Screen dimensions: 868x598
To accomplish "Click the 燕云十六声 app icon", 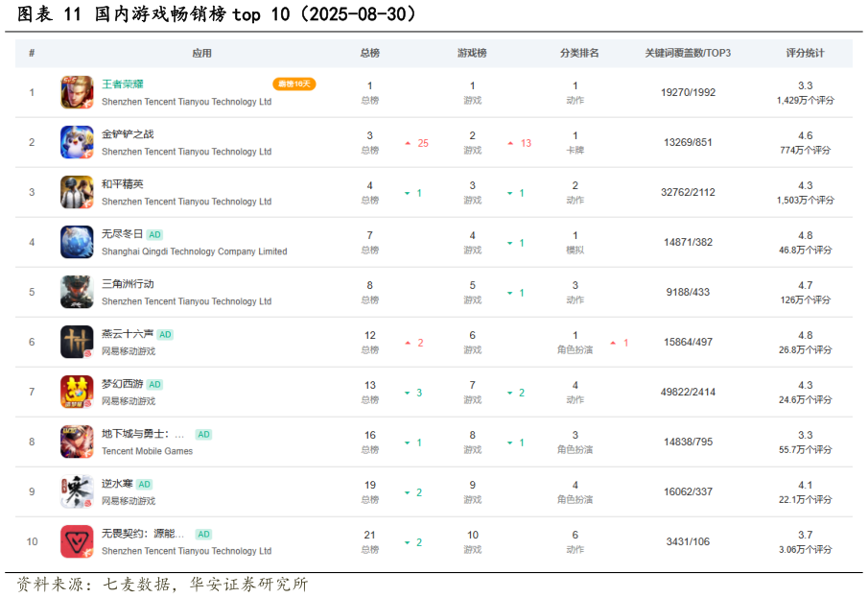I will tap(77, 342).
